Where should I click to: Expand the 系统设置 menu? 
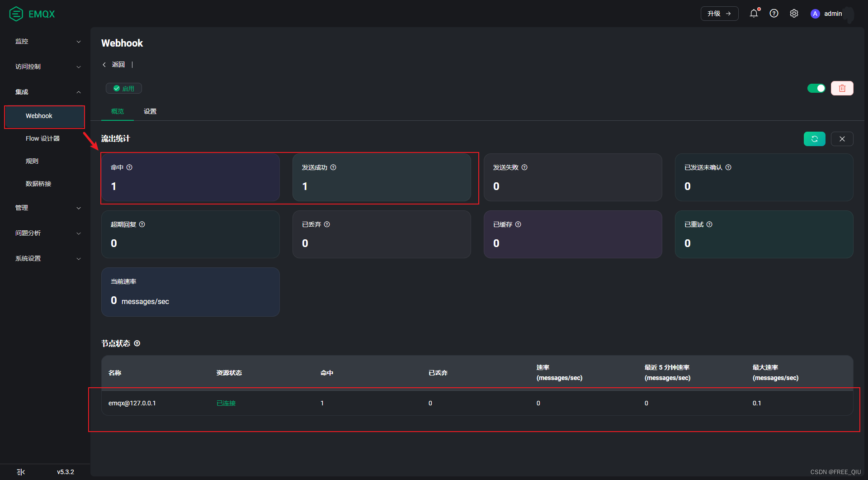[45, 258]
